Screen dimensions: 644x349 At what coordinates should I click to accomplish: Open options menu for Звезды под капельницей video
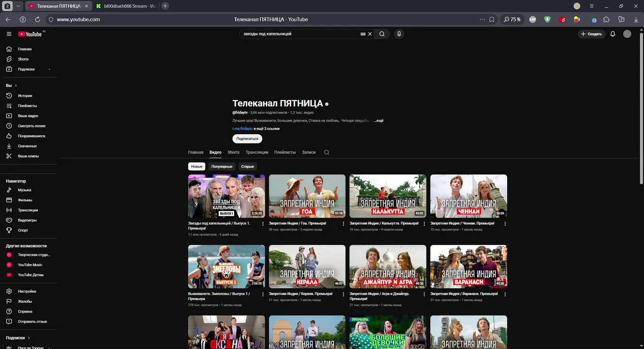[x=263, y=224]
